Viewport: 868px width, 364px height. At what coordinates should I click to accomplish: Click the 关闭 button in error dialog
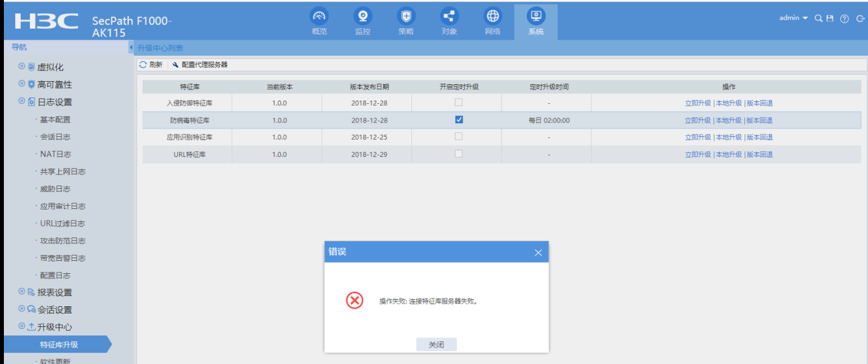(x=437, y=345)
